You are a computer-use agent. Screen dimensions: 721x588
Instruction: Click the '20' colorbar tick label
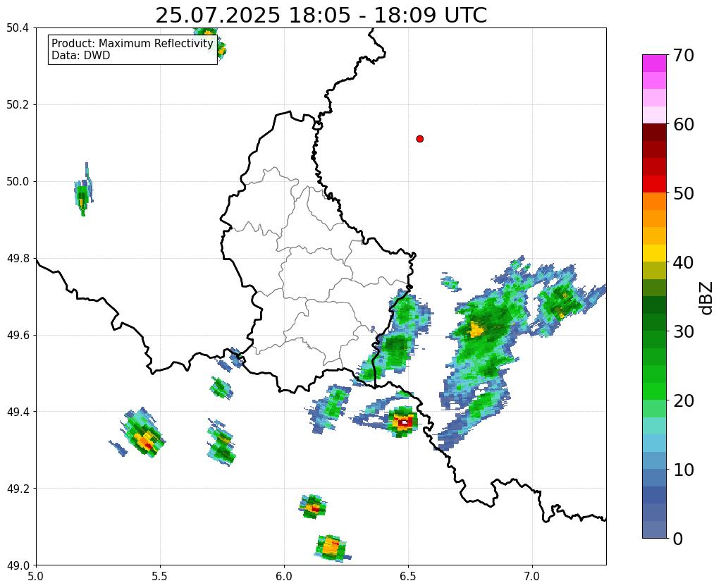pos(682,400)
